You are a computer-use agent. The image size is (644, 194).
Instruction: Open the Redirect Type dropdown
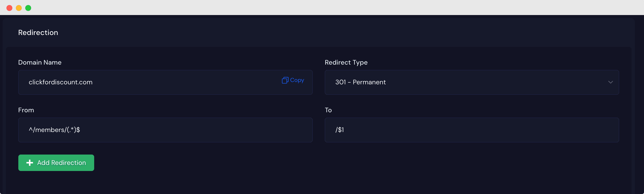(472, 82)
